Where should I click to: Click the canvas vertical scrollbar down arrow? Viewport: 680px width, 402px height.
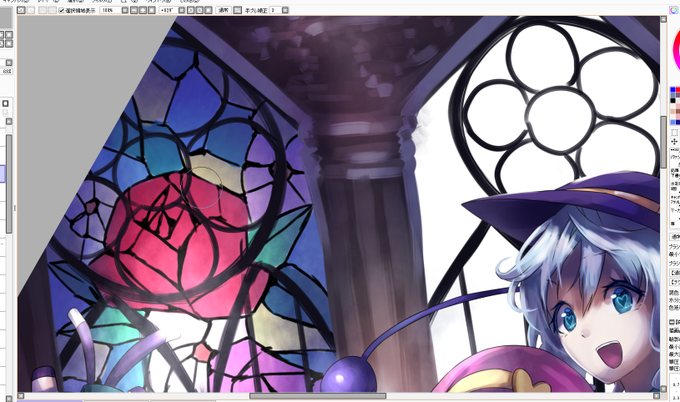coord(664,389)
